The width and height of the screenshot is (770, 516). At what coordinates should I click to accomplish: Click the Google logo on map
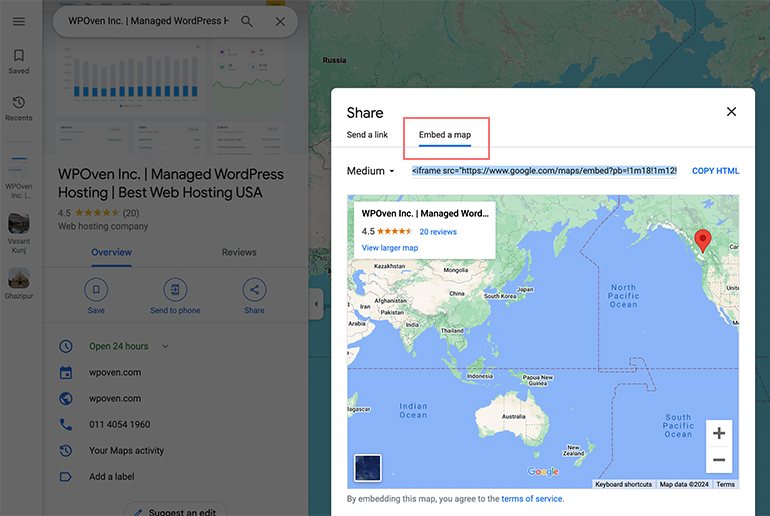(x=543, y=471)
